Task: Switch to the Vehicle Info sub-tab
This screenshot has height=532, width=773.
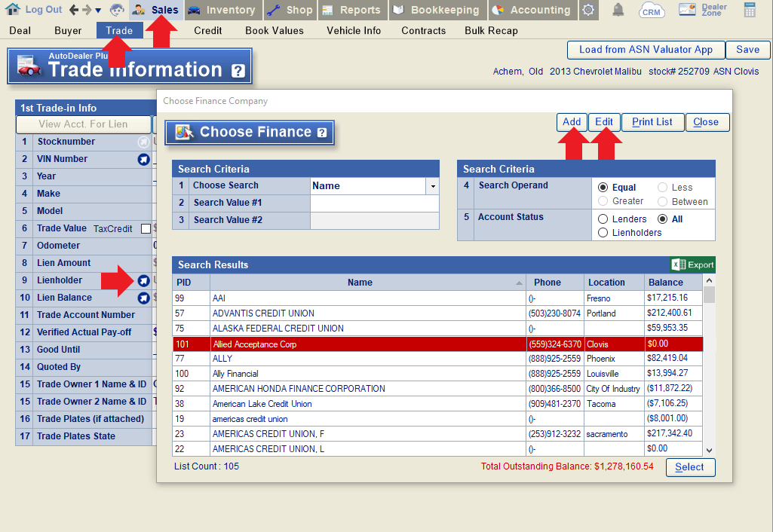Action: 354,31
